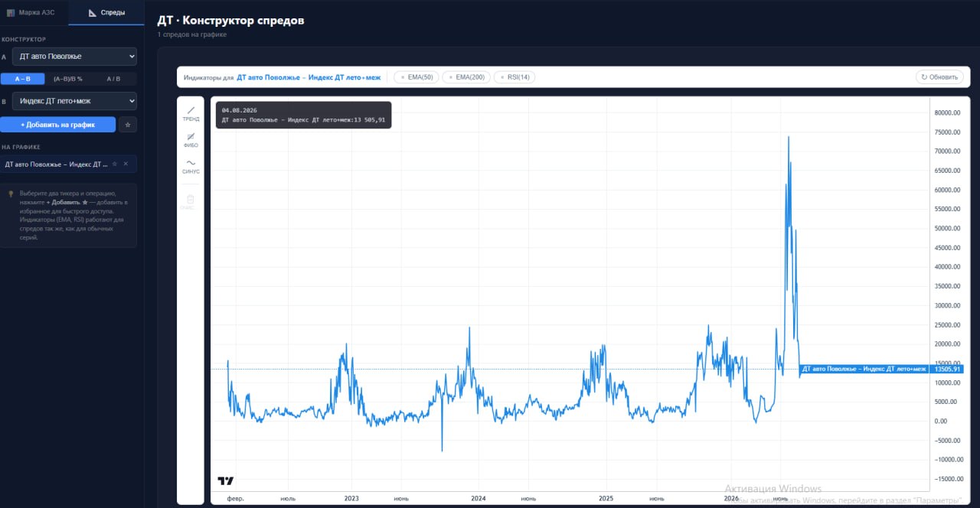Viewport: 980px width, 508px height.
Task: Enable the RSI(14) indicator
Action: 514,77
